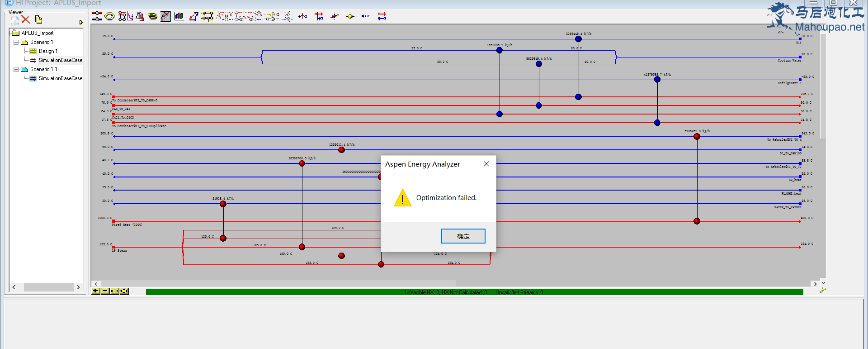The image size is (868, 349).
Task: Click the diagram's horizontal scroll right arrow
Action: pyautogui.click(x=815, y=284)
